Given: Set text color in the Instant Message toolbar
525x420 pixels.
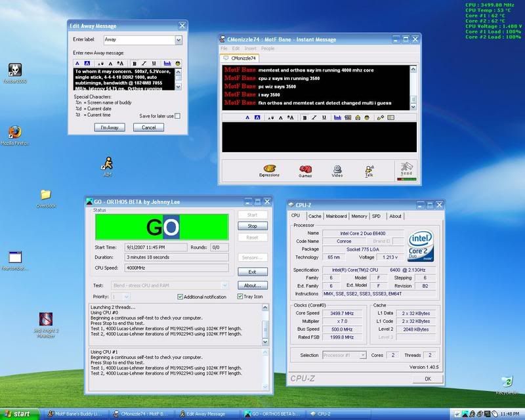Looking at the screenshot, I should 247,117.
